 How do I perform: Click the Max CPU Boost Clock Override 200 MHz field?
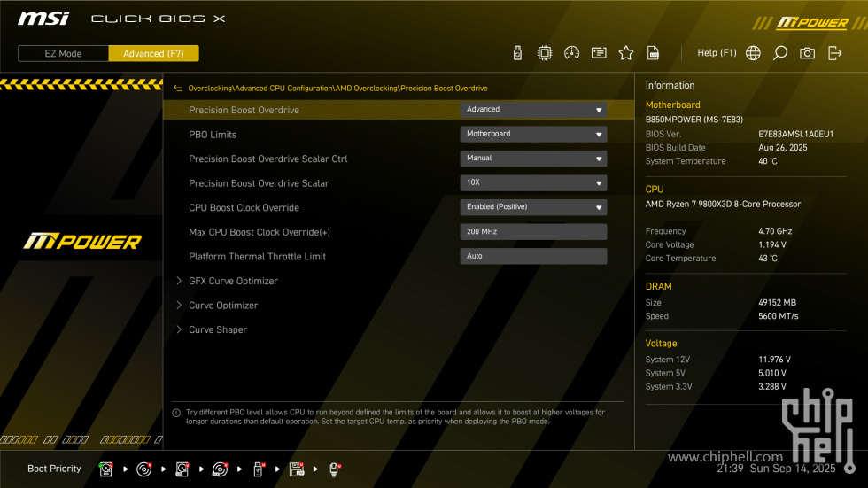point(533,232)
